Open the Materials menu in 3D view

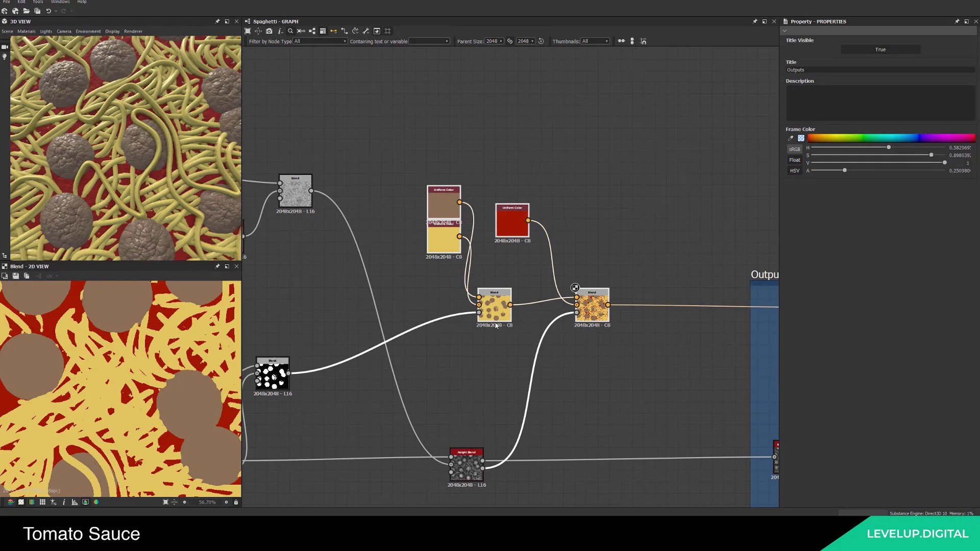pos(26,31)
